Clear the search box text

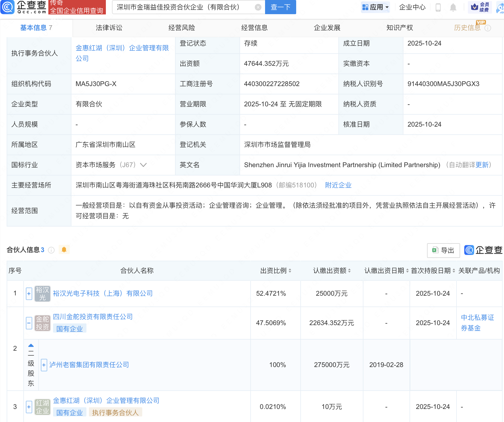pyautogui.click(x=258, y=7)
